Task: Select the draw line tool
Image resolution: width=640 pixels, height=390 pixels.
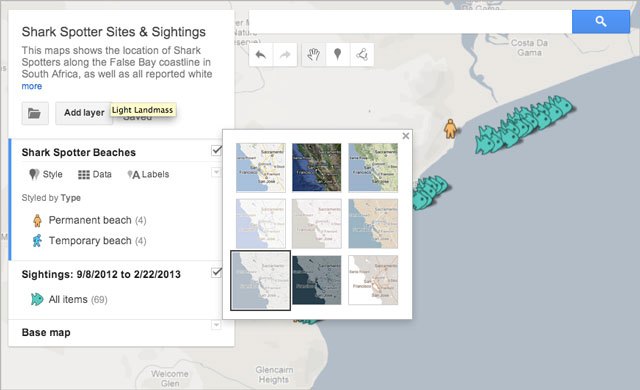Action: pos(362,55)
